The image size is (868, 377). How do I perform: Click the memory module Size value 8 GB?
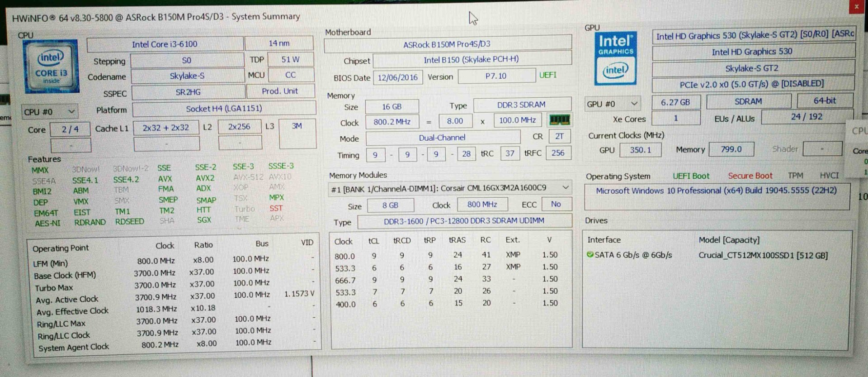tap(391, 205)
